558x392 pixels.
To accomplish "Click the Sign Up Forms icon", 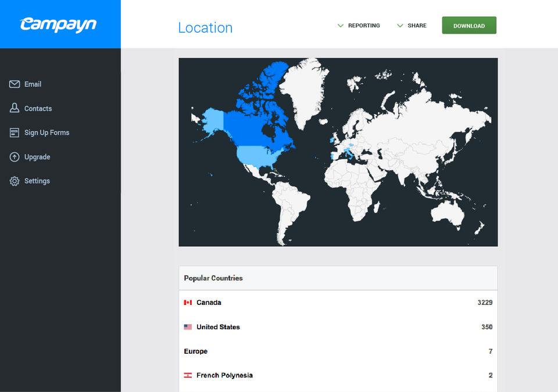I will pyautogui.click(x=15, y=132).
